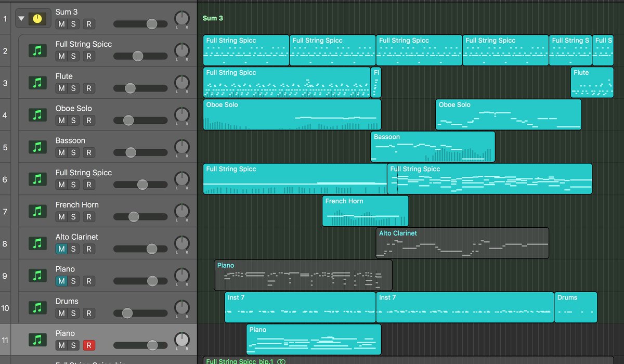Select the grey muted Piano region
The height and width of the screenshot is (364, 624).
pos(303,276)
